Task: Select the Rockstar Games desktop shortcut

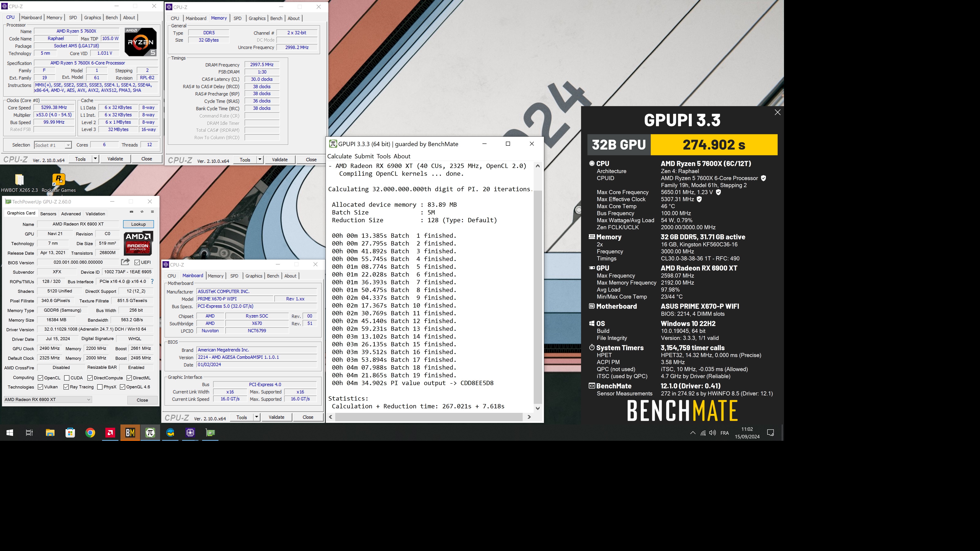Action: tap(59, 183)
